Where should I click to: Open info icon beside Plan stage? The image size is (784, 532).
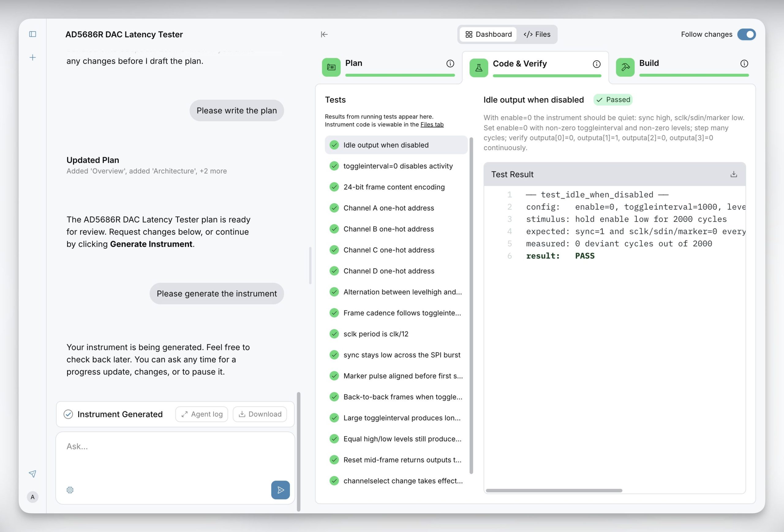pyautogui.click(x=450, y=63)
